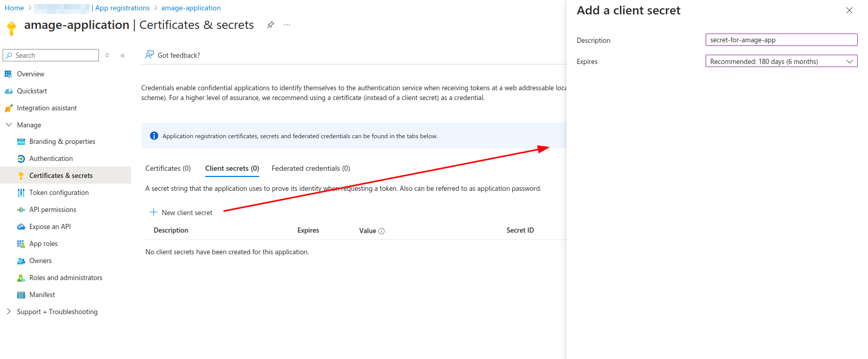Open Roles and administrators page
The image size is (868, 359).
(65, 278)
